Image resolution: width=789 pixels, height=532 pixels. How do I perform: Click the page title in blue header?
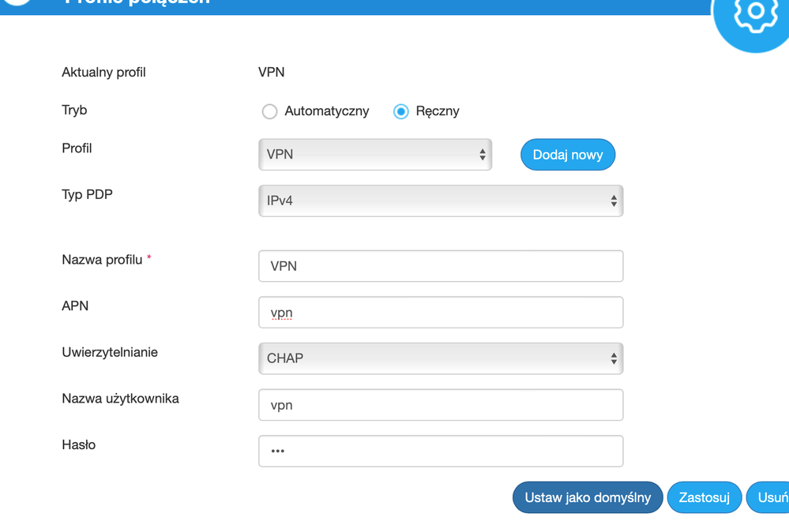[x=138, y=3]
